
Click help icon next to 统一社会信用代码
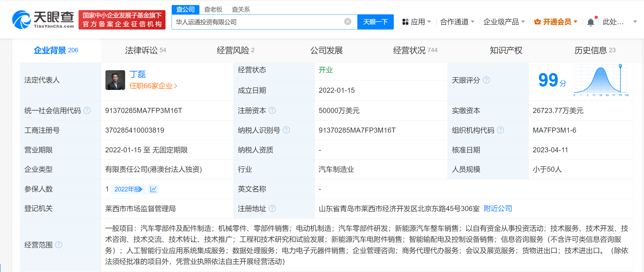coord(87,110)
